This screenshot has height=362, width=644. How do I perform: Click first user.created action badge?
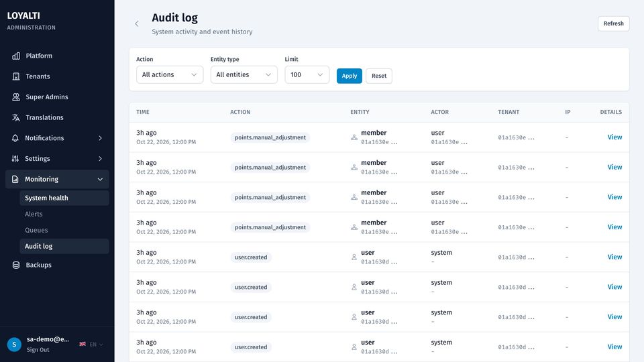(251, 257)
